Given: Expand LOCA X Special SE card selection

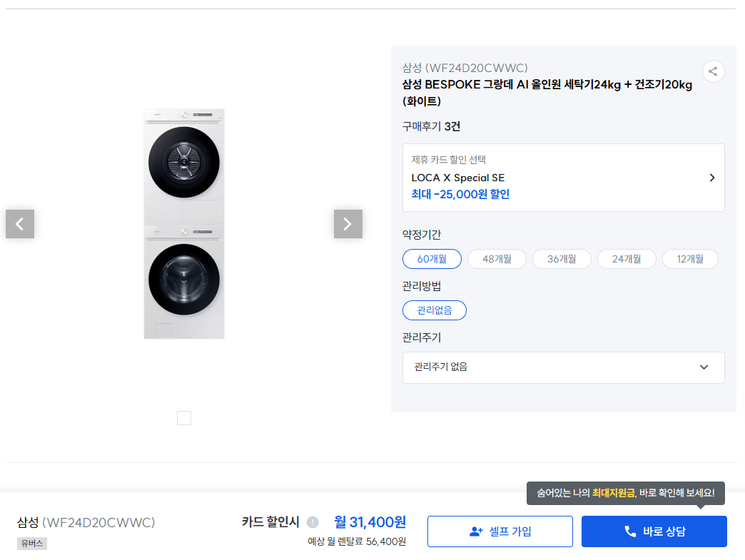Looking at the screenshot, I should 563,178.
